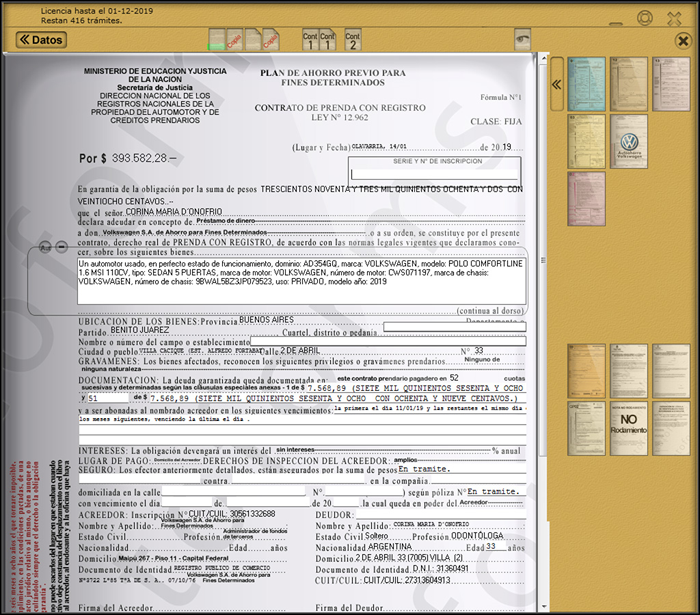Screen dimensions: 700x615
Task: Toggle the Aut section marker on the contract margin
Action: [44, 247]
